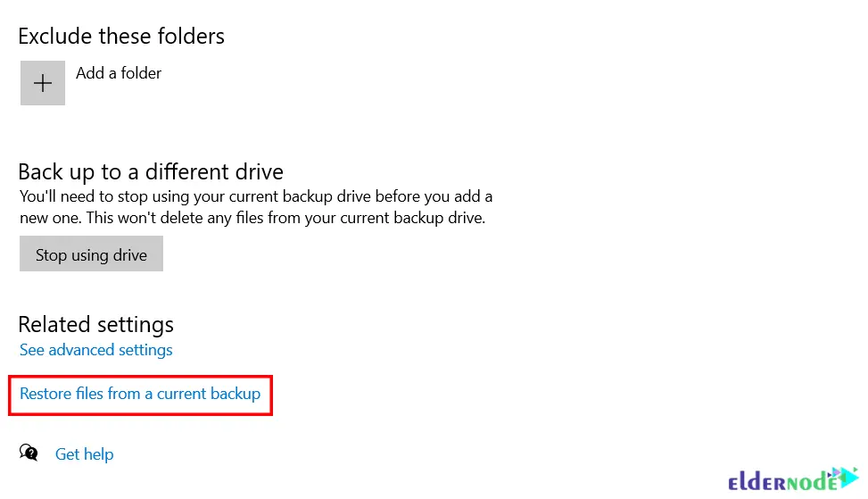Click the Eldernode arrow logo icon
The image size is (868, 499).
point(845,477)
